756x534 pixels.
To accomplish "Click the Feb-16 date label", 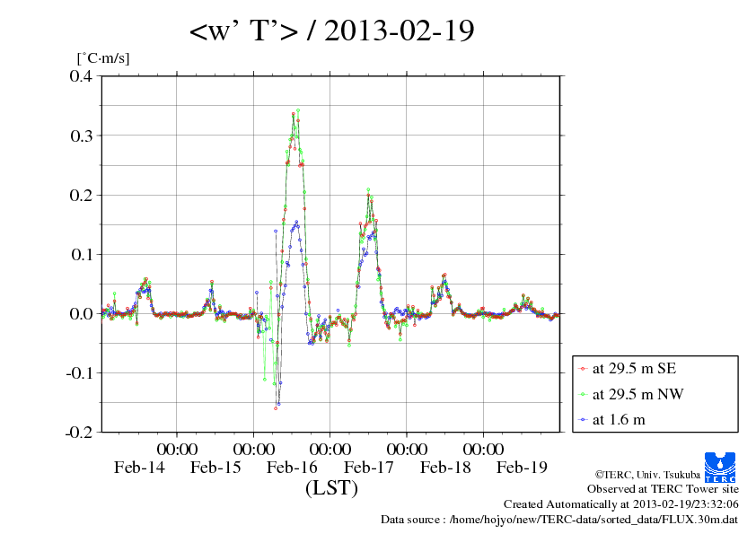I will [x=292, y=467].
